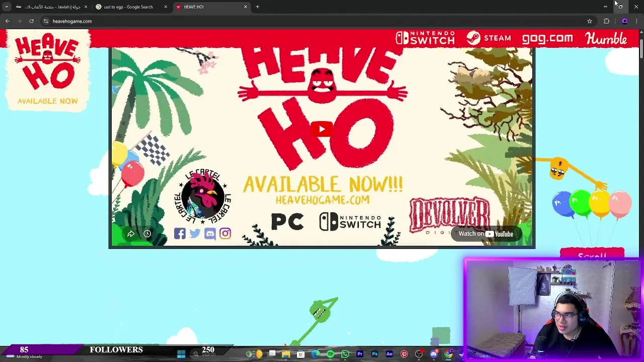This screenshot has height=362, width=644.
Task: Open Google Chrome from taskbar
Action: click(448, 354)
